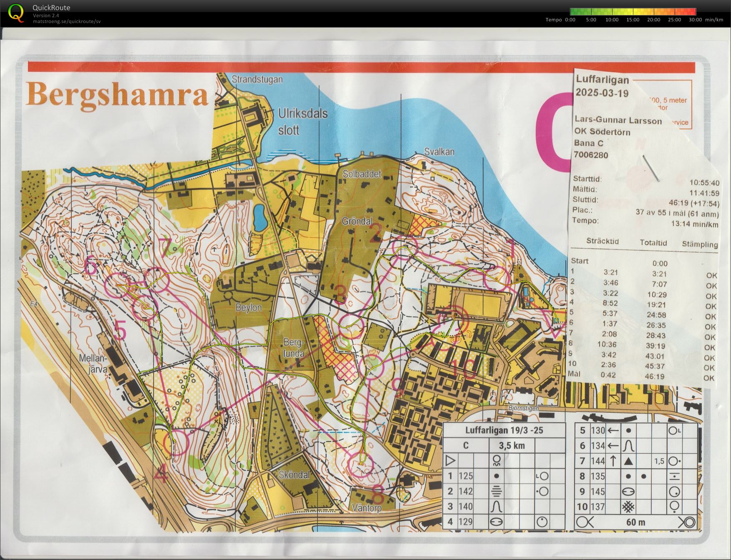
Task: Click the "Sköndal" map label
Action: click(x=295, y=475)
